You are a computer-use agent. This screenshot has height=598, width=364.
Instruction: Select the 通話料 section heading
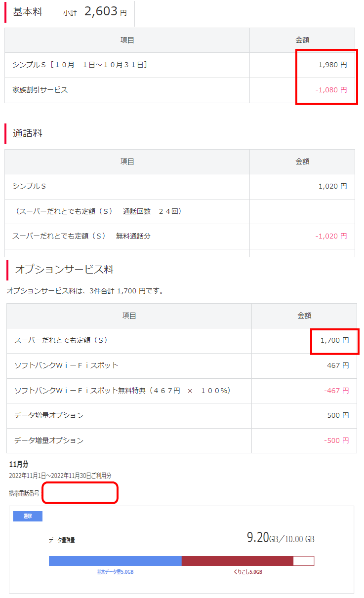pyautogui.click(x=27, y=133)
